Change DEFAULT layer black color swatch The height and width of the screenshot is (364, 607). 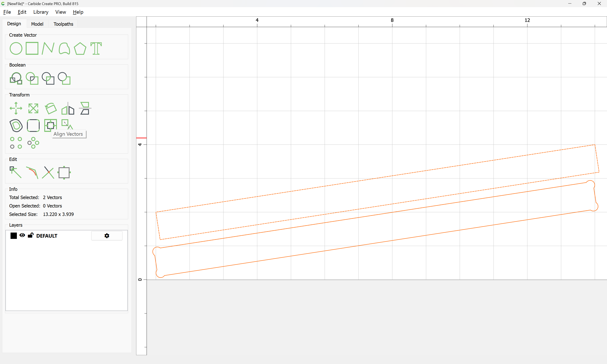point(14,236)
